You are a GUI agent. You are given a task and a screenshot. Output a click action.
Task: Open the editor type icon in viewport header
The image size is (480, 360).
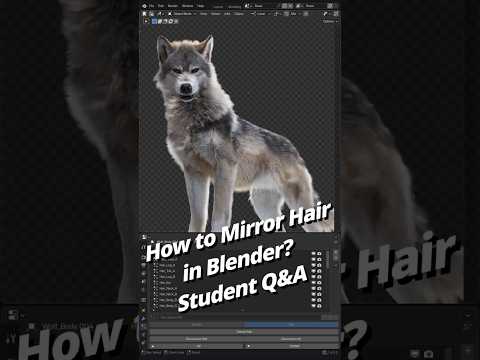(x=145, y=14)
